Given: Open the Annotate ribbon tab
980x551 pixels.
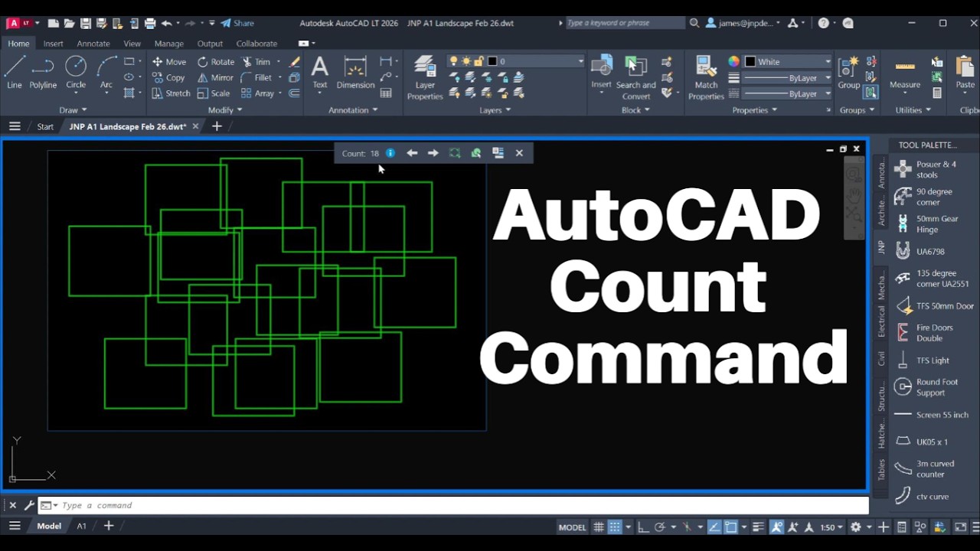Looking at the screenshot, I should coord(93,44).
